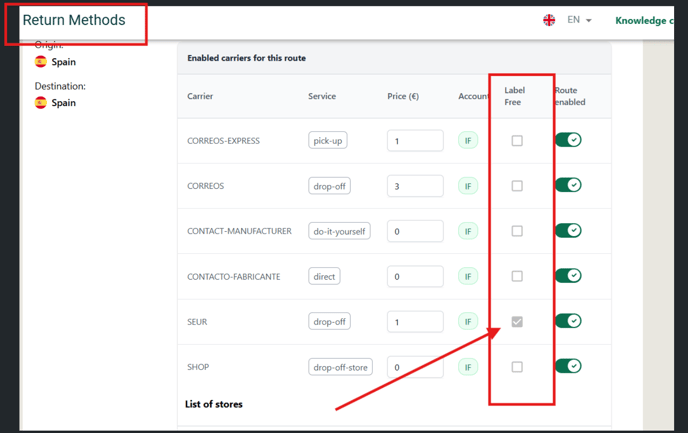Click IF account badge for CONTACTO-FABRICANTE
Screen dimensions: 688x433
[468, 276]
